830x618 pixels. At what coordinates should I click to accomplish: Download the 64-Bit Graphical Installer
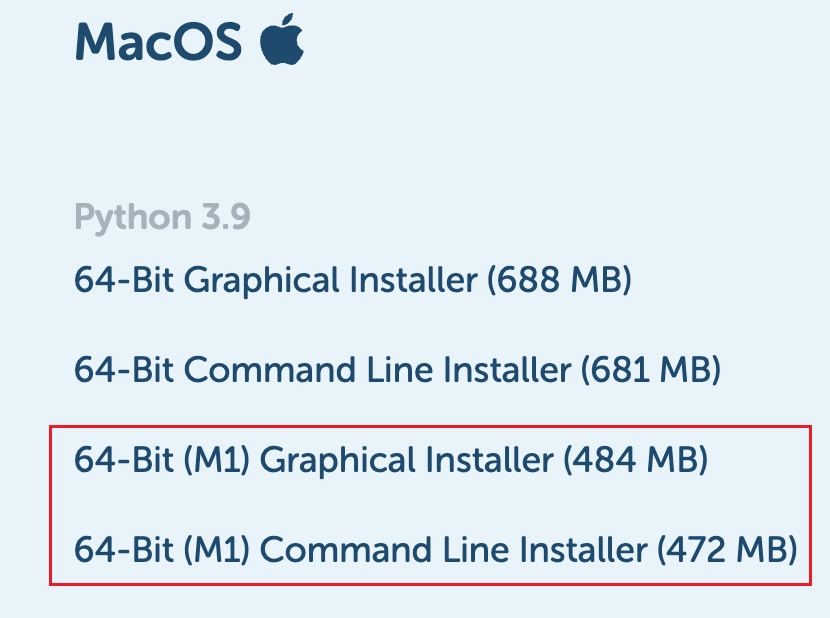coord(352,280)
